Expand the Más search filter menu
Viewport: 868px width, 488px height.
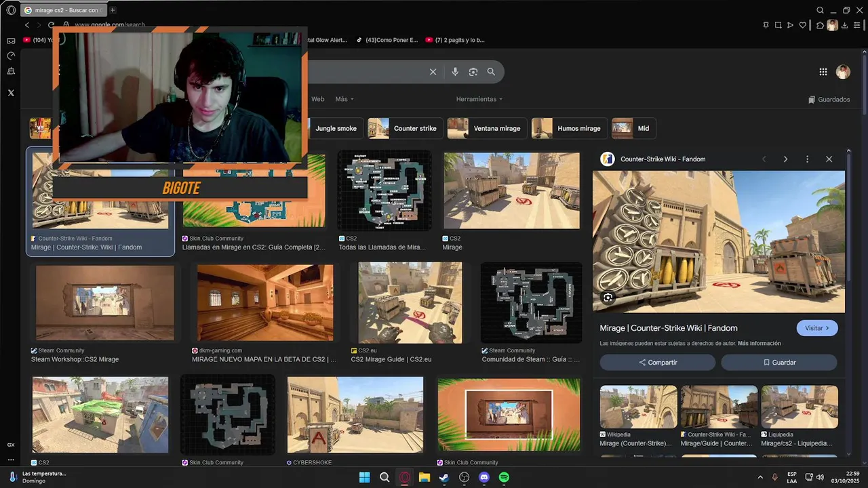coord(344,99)
